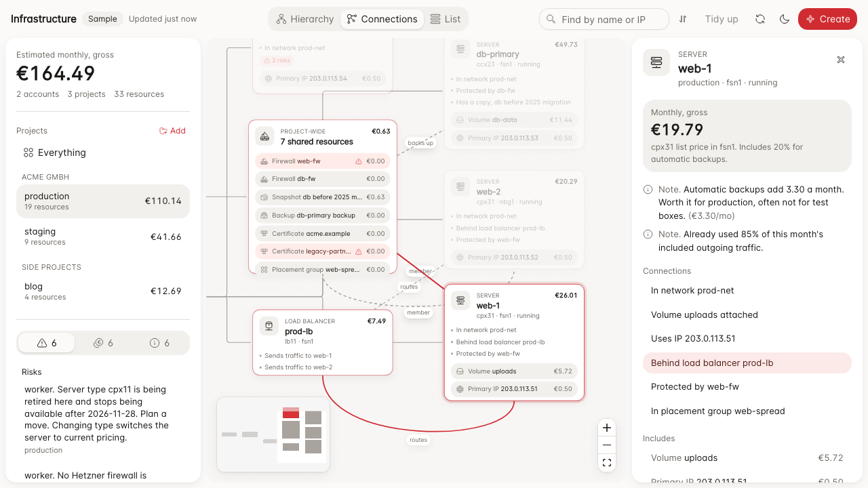Click the warning icon on Firewall web-fw row

click(x=359, y=161)
